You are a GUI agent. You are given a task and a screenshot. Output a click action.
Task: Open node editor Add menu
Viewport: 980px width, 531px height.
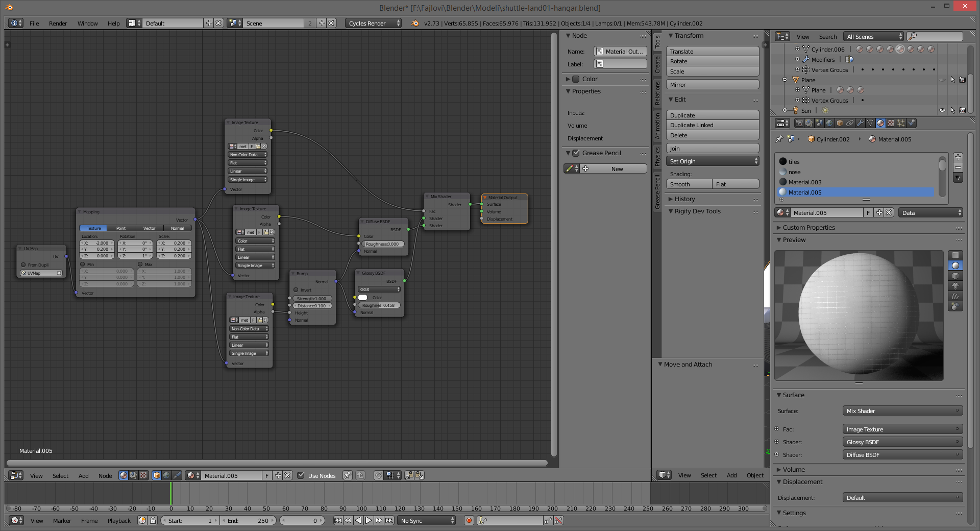pos(83,475)
